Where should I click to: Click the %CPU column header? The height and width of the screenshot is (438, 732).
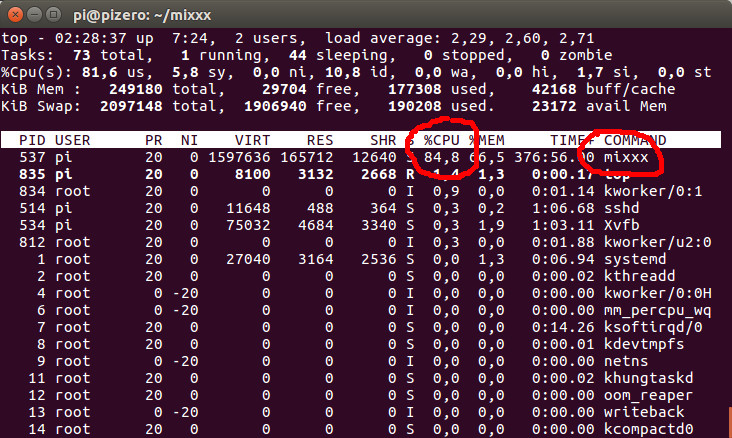click(442, 140)
